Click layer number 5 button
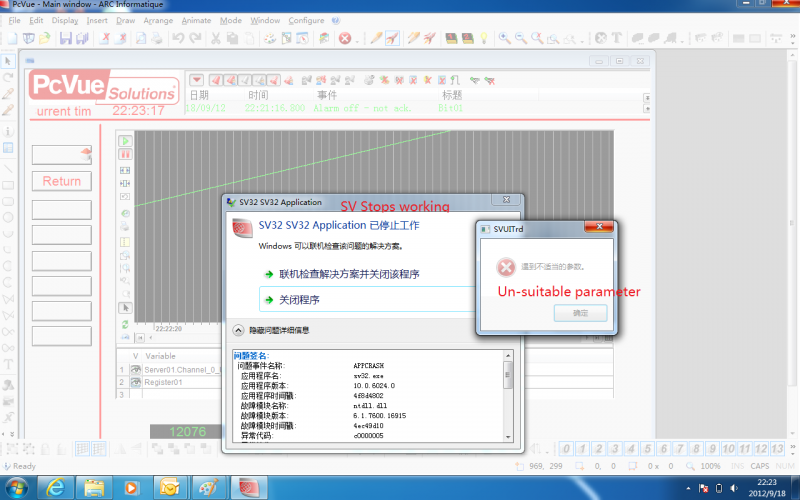This screenshot has width=800, height=500. pos(647,448)
